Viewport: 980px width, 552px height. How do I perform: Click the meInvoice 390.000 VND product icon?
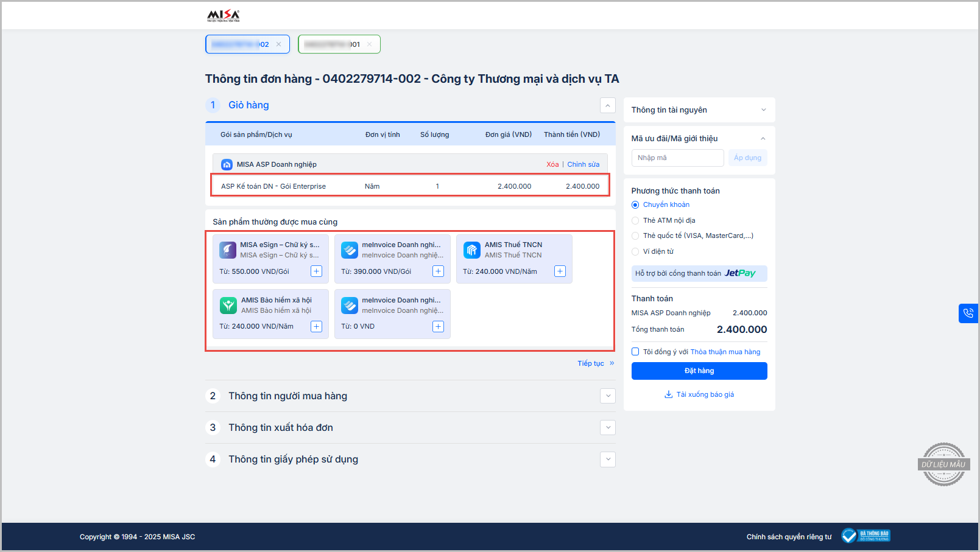(x=350, y=250)
